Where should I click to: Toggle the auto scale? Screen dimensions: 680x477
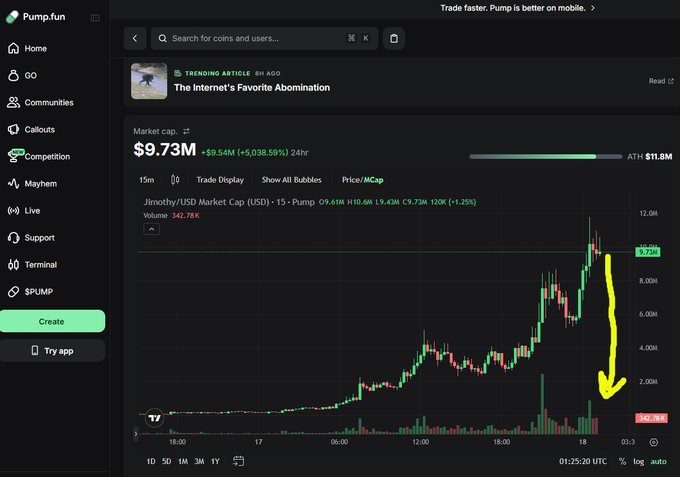[x=658, y=461]
